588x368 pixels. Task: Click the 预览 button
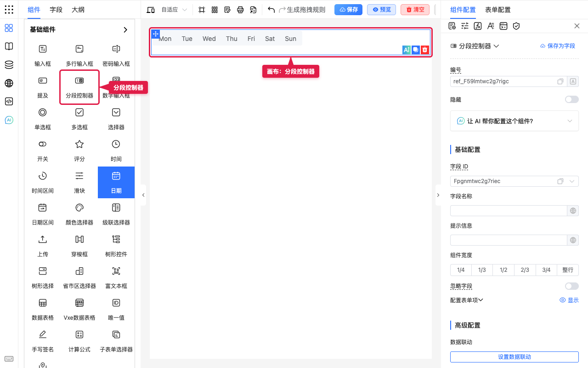(x=381, y=10)
